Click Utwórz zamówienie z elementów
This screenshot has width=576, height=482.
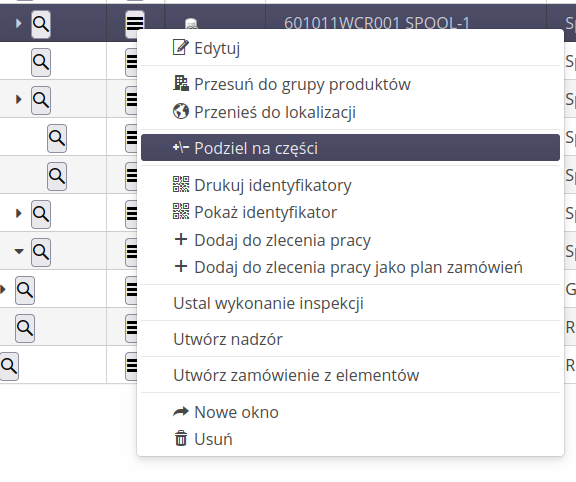tap(296, 375)
